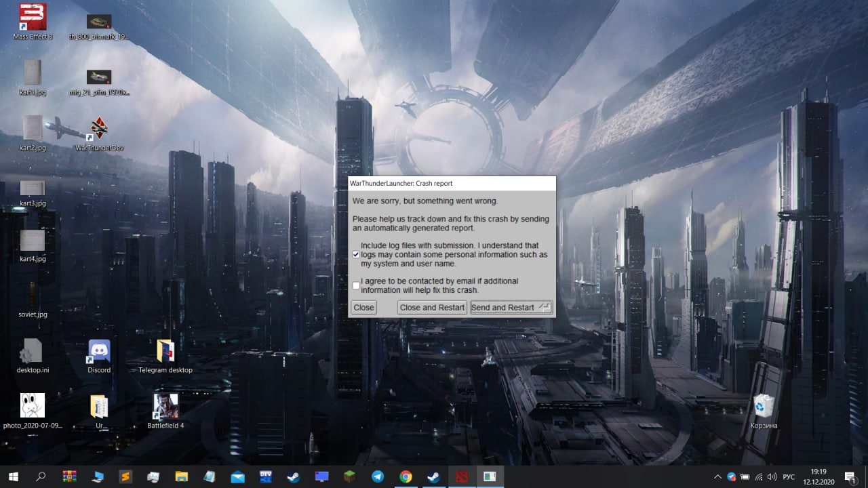
Task: Click the Close button in crash report
Action: pyautogui.click(x=363, y=308)
